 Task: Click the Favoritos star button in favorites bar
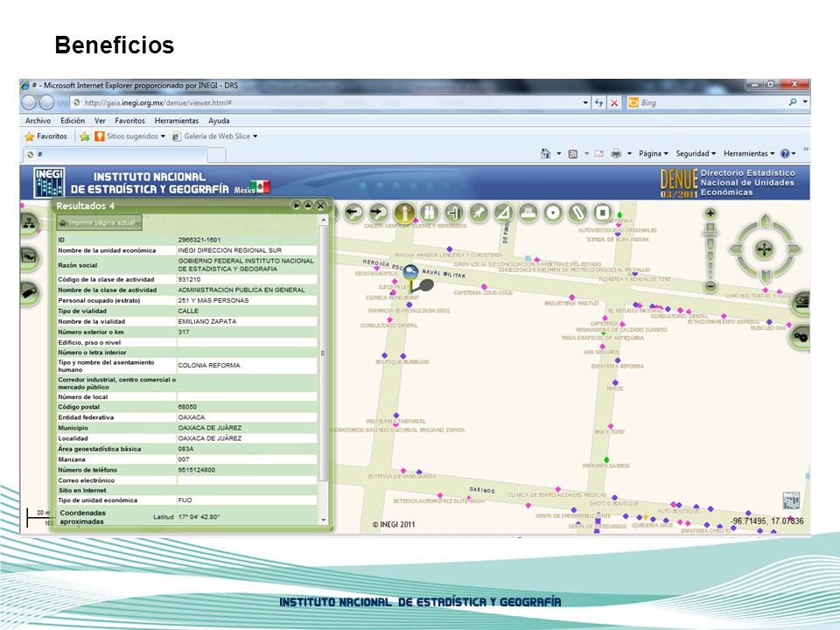[46, 136]
